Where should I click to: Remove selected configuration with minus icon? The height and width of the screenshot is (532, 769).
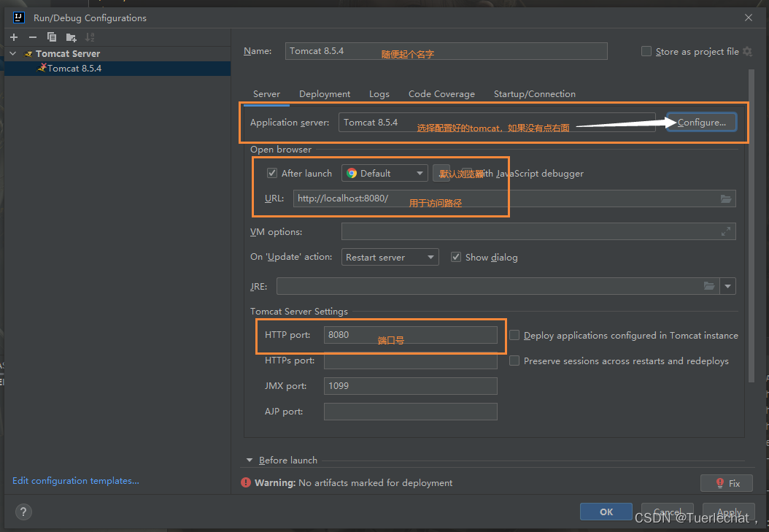[33, 37]
